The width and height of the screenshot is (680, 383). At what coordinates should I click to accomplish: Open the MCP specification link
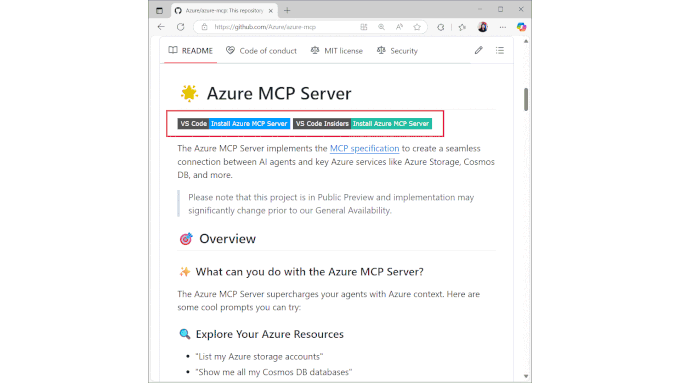click(x=364, y=148)
